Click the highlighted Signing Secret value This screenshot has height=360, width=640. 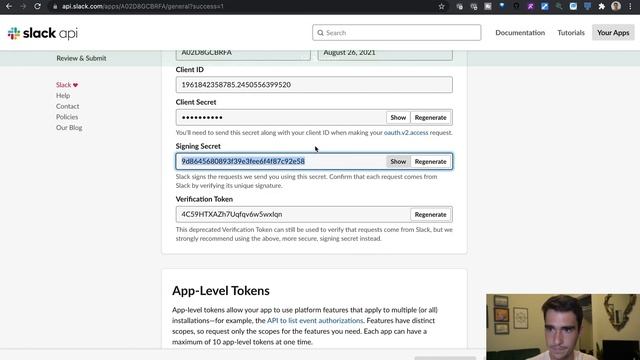243,161
